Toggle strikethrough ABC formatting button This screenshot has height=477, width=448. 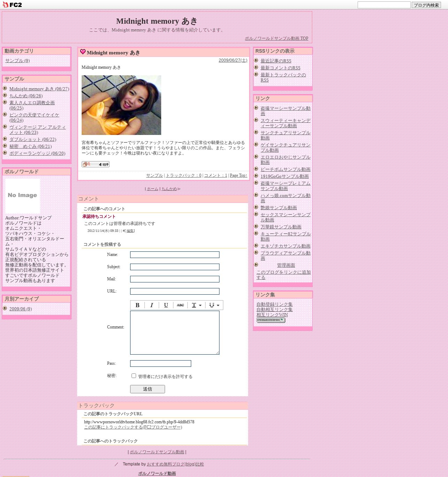point(180,305)
